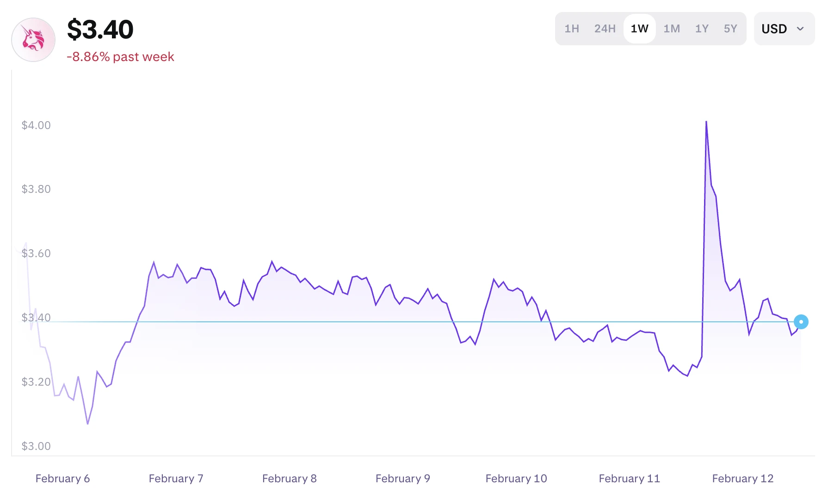Click the February 12 date label
828x504 pixels.
[742, 479]
